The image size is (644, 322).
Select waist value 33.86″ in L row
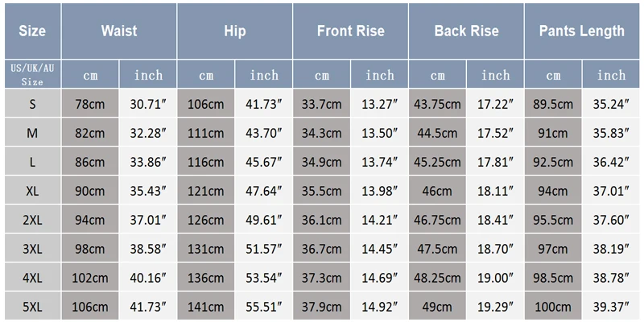click(148, 162)
